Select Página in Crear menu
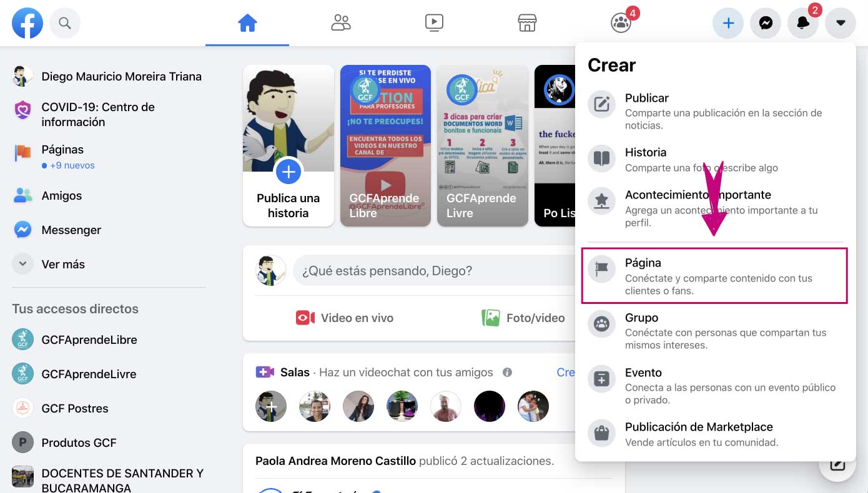This screenshot has height=493, width=868. [x=715, y=276]
